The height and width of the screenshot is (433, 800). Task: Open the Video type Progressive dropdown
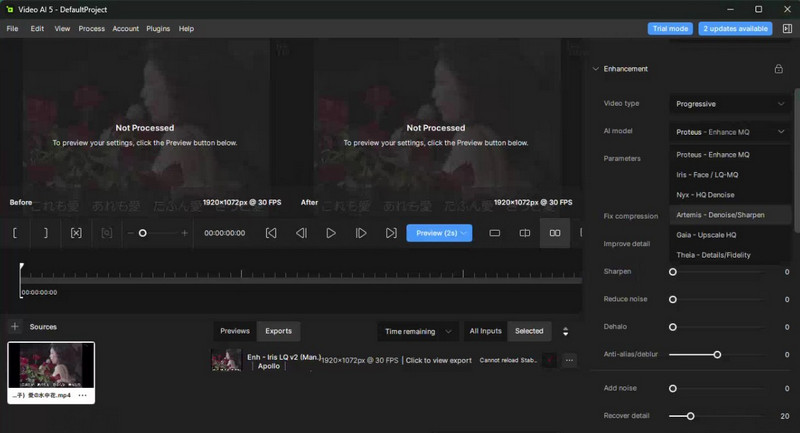[730, 104]
